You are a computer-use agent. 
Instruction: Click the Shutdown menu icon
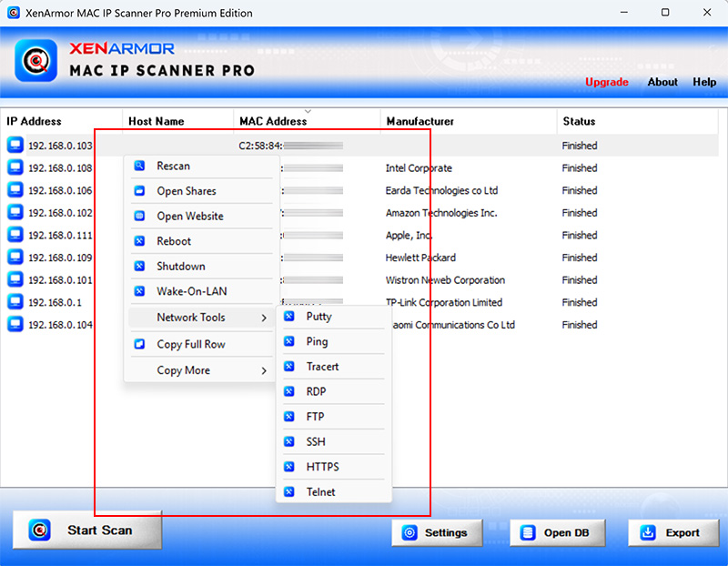click(x=139, y=266)
